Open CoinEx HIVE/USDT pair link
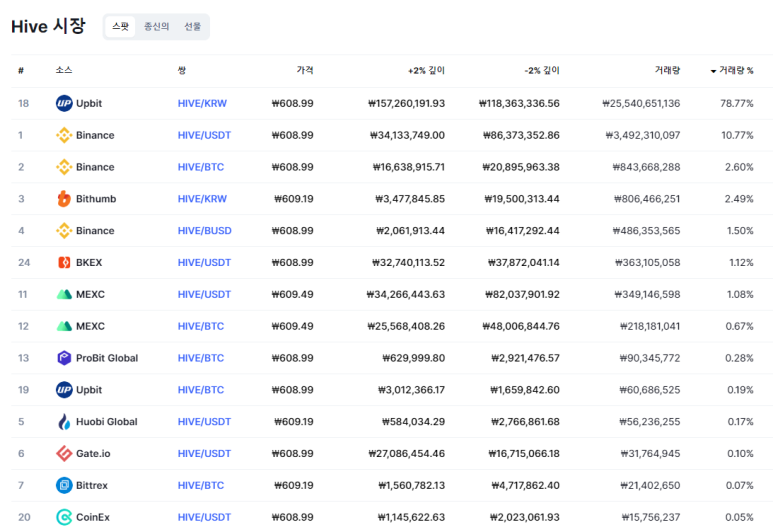The width and height of the screenshot is (773, 532). click(x=204, y=517)
